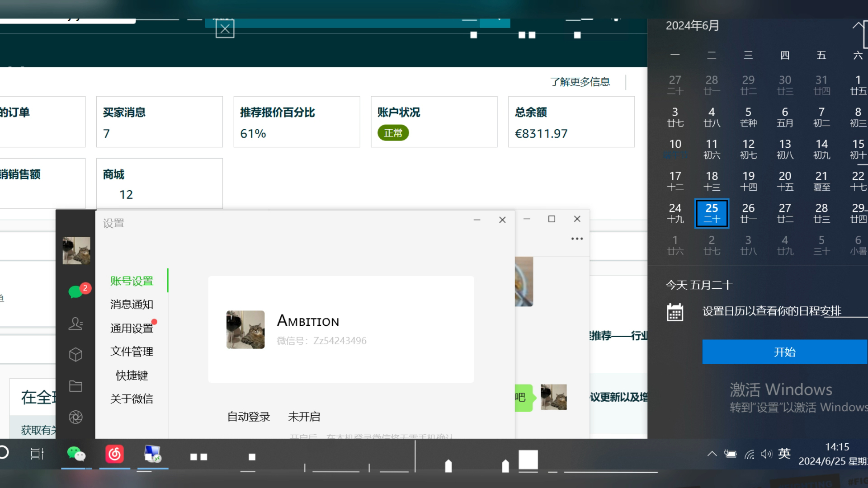Select June 13 in calendar
Viewport: 868px width, 488px height.
click(x=785, y=149)
